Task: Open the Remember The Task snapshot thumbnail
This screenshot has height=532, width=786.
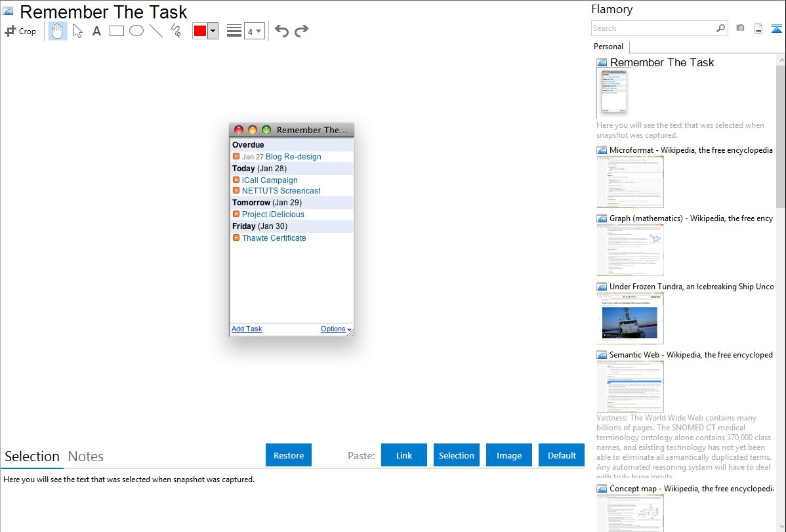Action: pyautogui.click(x=613, y=92)
